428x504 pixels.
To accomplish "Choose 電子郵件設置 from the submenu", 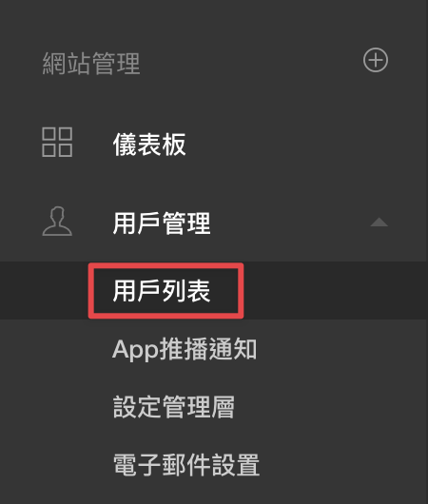I will tap(186, 465).
